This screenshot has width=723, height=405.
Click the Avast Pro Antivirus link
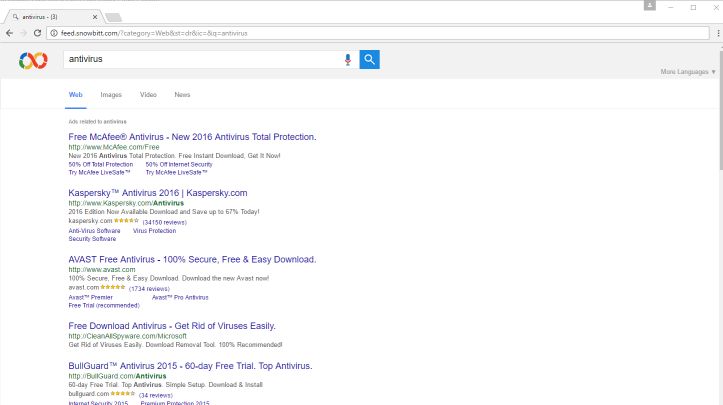pos(180,298)
